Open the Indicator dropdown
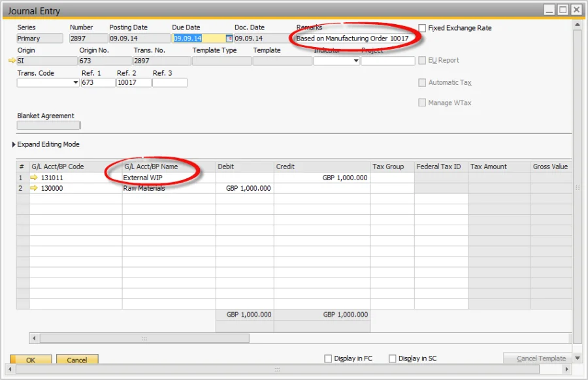 pyautogui.click(x=356, y=61)
